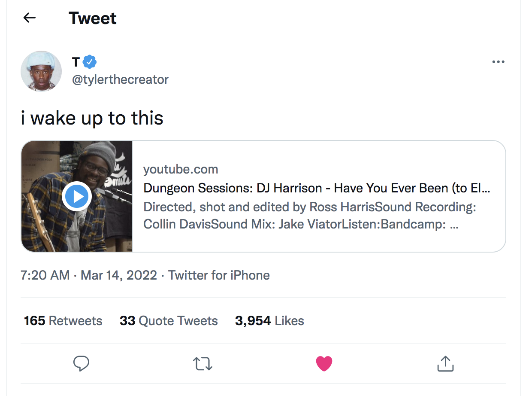Click the display name T
The image size is (532, 396).
(76, 62)
